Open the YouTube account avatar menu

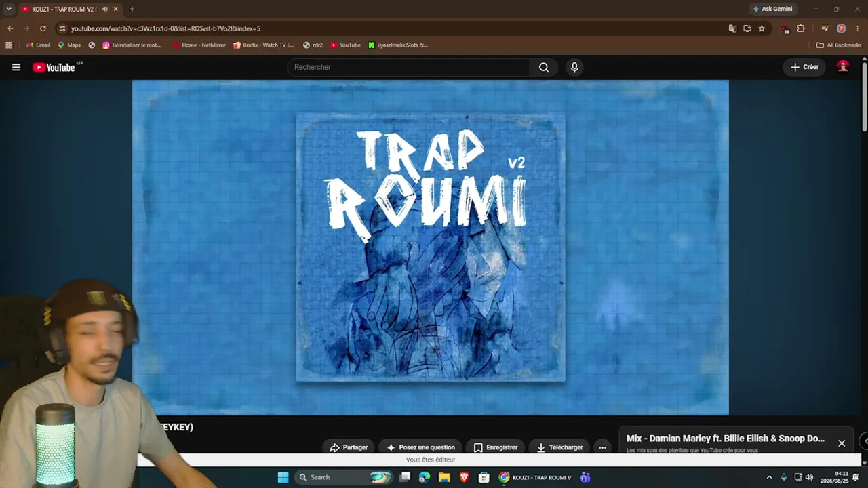(x=843, y=66)
